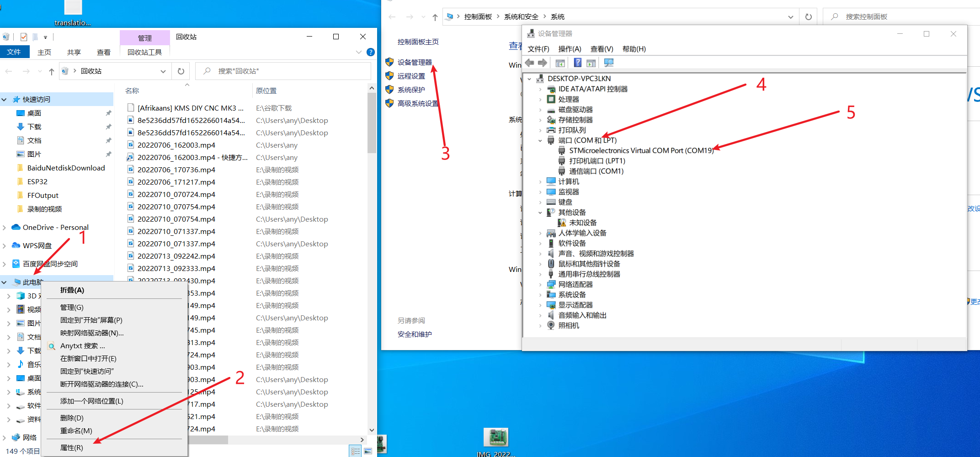Choose 映射网络驱动器(N)... in context menu
Image resolution: width=980 pixels, height=457 pixels.
(x=114, y=333)
